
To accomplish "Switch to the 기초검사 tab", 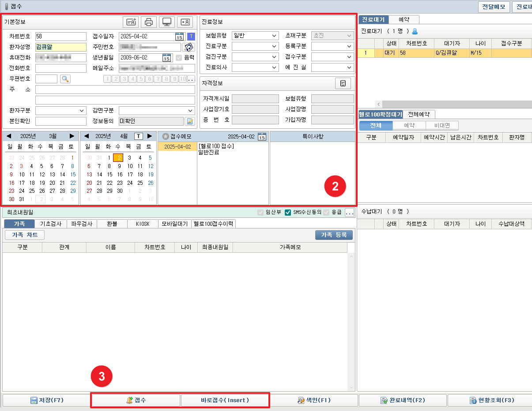I will [x=50, y=224].
